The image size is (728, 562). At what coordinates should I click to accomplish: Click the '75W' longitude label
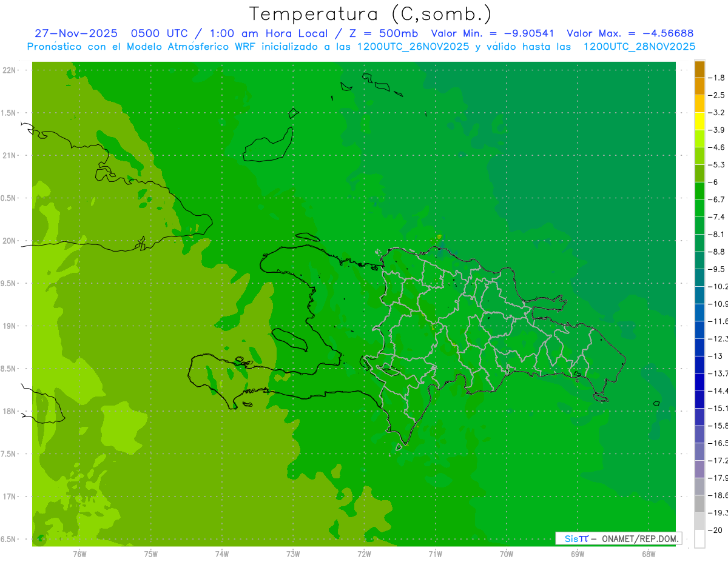coord(150,554)
